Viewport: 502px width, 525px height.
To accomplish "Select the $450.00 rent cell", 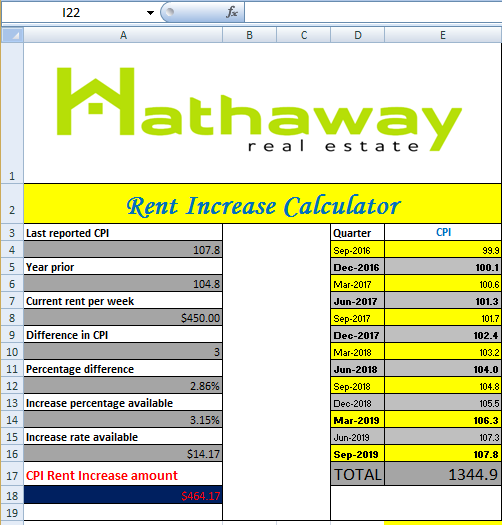I will pos(123,318).
